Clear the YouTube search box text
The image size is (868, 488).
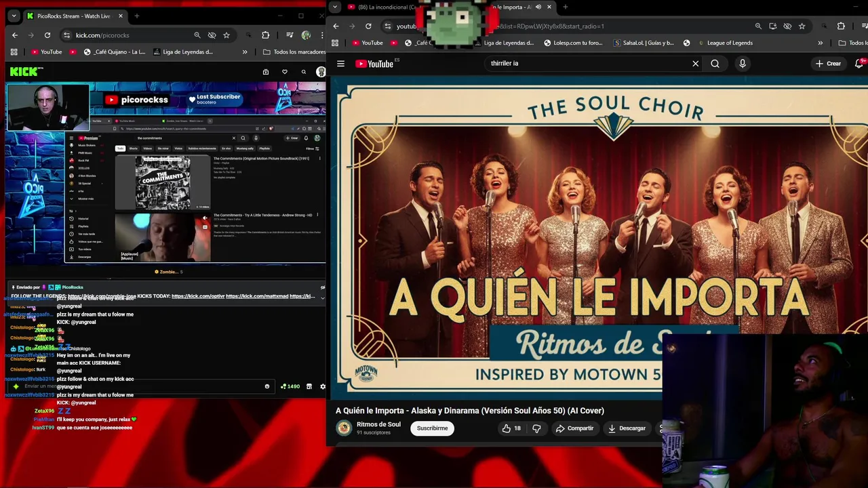coord(695,64)
